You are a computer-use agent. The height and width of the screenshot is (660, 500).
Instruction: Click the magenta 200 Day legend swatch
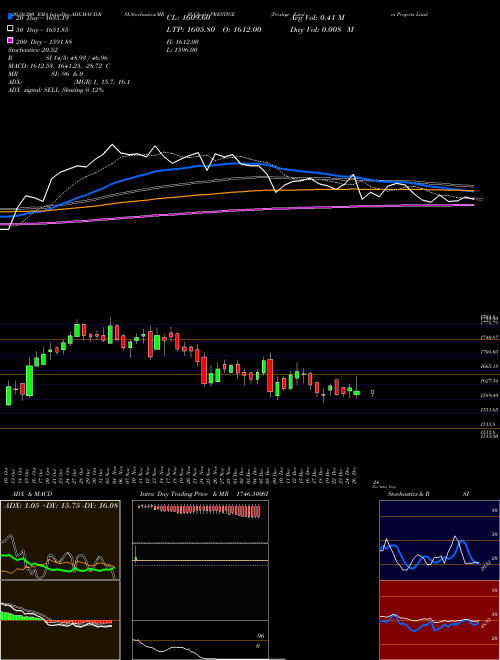[x=10, y=41]
